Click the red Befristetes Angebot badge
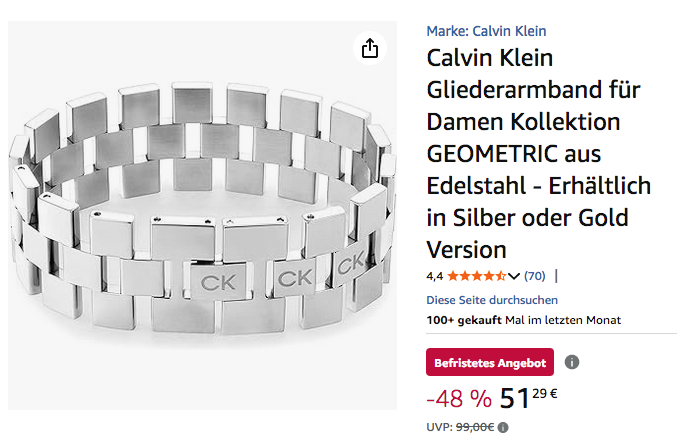Viewport: 686px width, 444px height. 489,362
